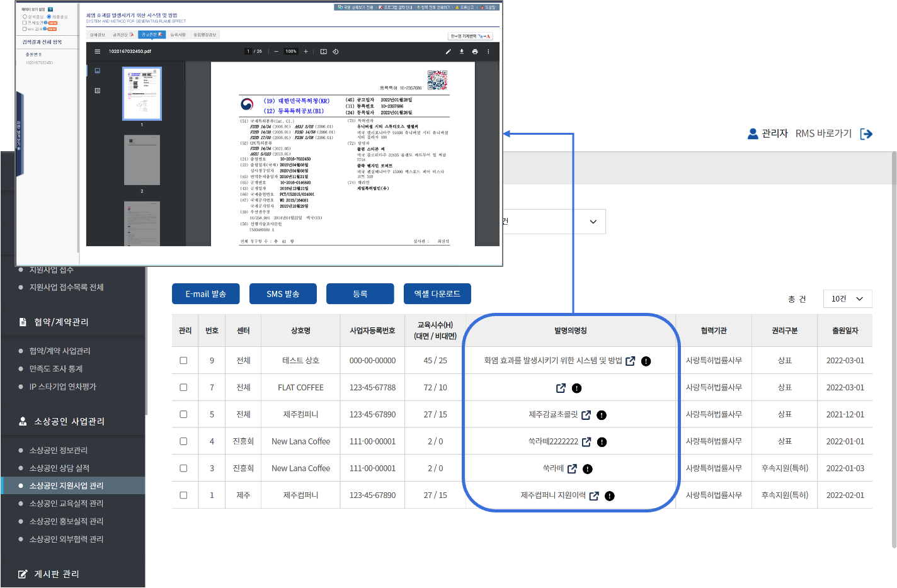Open the 10건 page size dropdown
This screenshot has height=588, width=897.
pos(847,299)
